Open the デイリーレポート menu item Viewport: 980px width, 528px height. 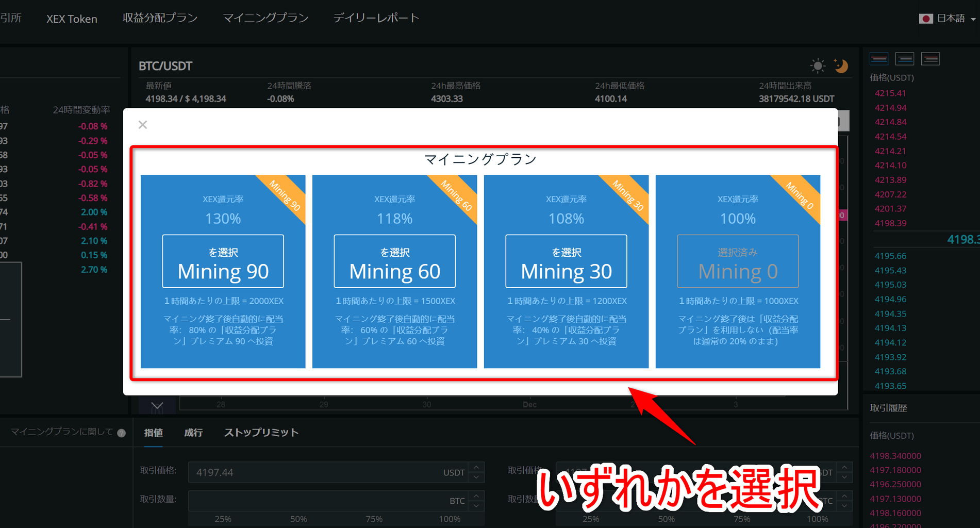coord(376,17)
